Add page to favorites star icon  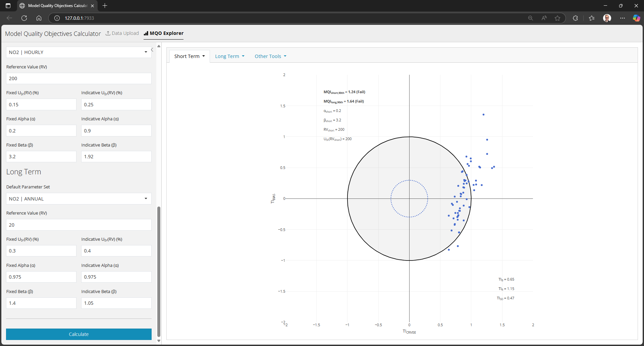click(x=557, y=18)
